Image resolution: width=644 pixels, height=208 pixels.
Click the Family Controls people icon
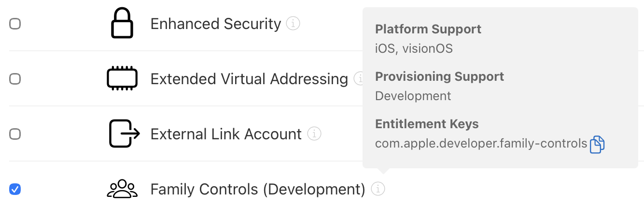tap(122, 189)
